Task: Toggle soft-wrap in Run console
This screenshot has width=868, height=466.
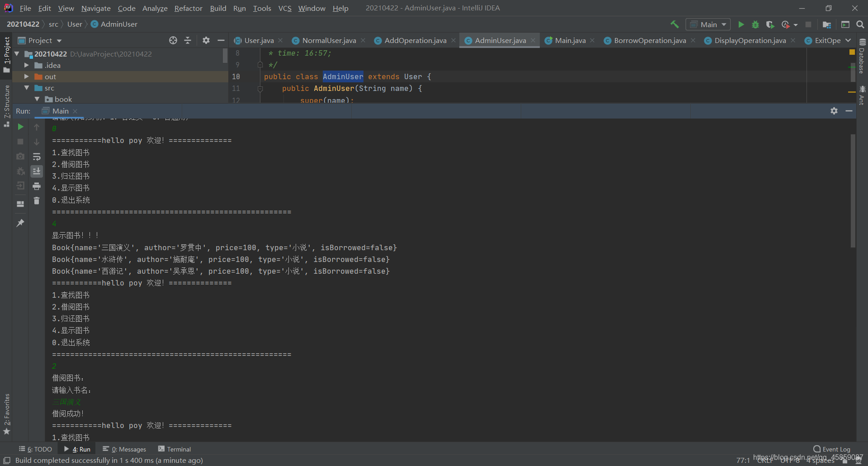Action: point(37,157)
